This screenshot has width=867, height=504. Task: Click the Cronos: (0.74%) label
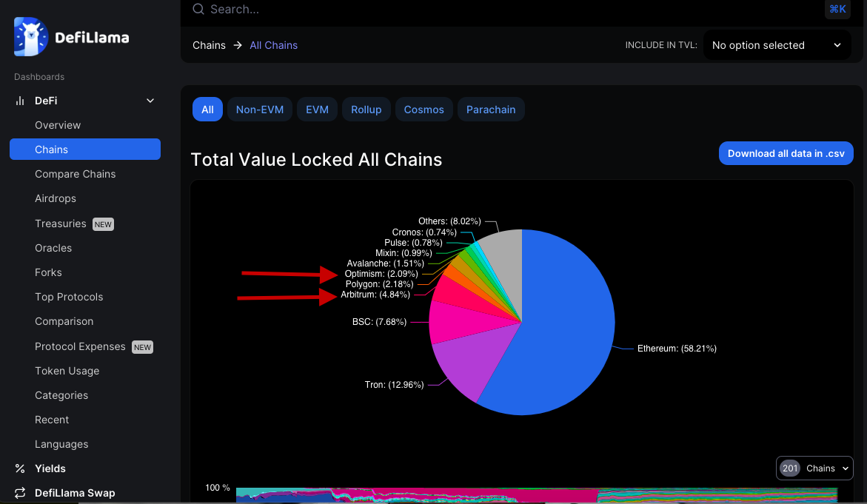(424, 232)
